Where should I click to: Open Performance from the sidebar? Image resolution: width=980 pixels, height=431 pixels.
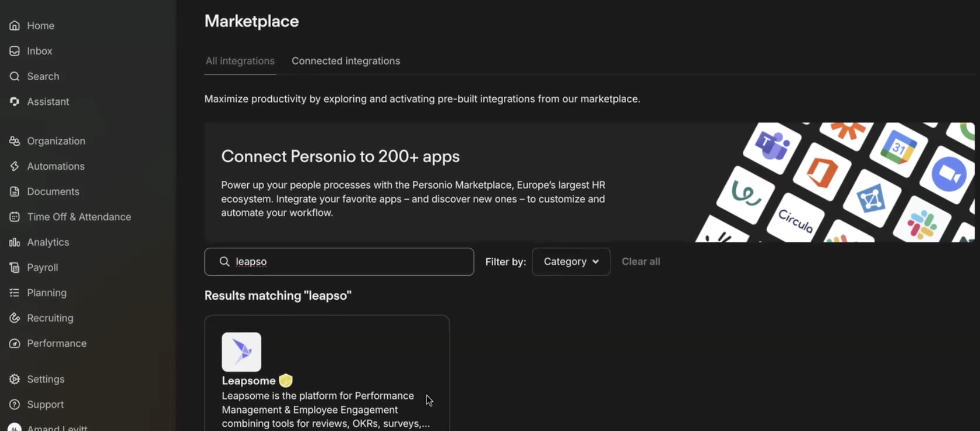(48, 343)
